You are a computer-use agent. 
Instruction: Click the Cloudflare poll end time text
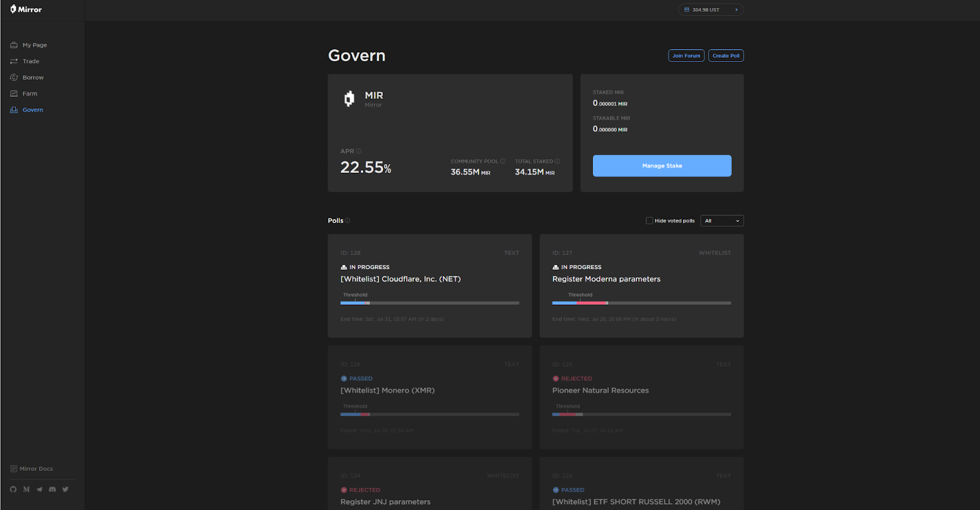(x=392, y=319)
